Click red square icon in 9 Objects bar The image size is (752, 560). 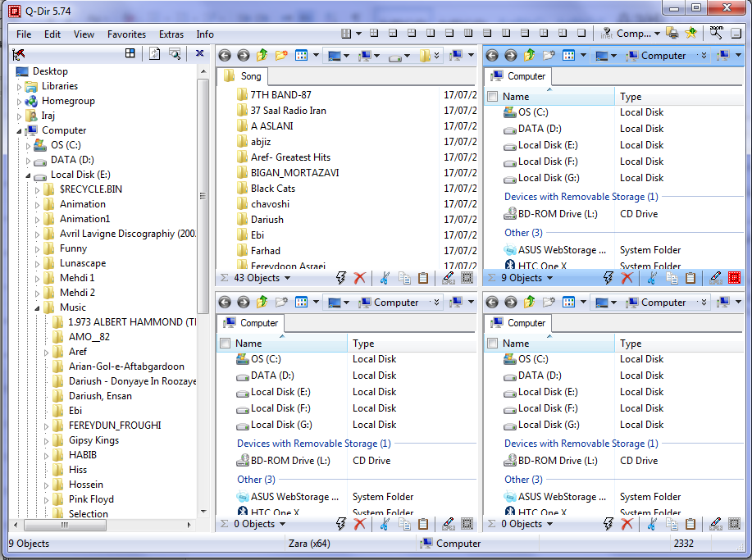[x=734, y=278]
